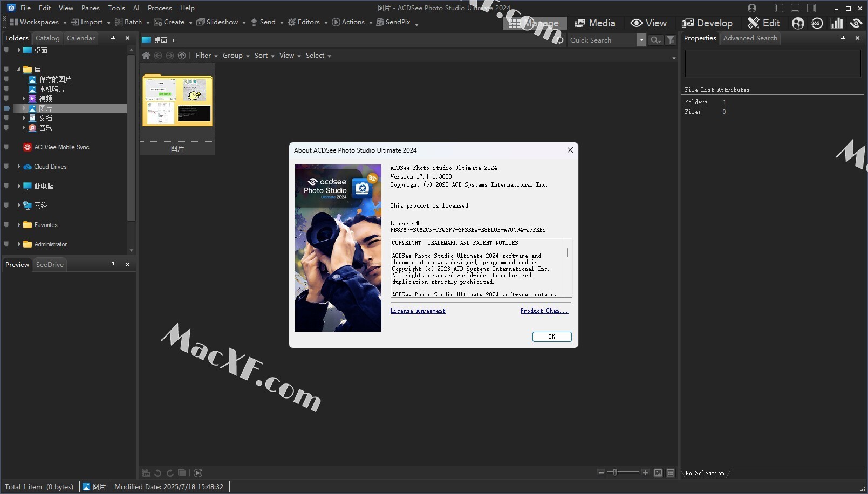Click the funnel filter icon beside search
The height and width of the screenshot is (494, 868).
click(x=670, y=40)
